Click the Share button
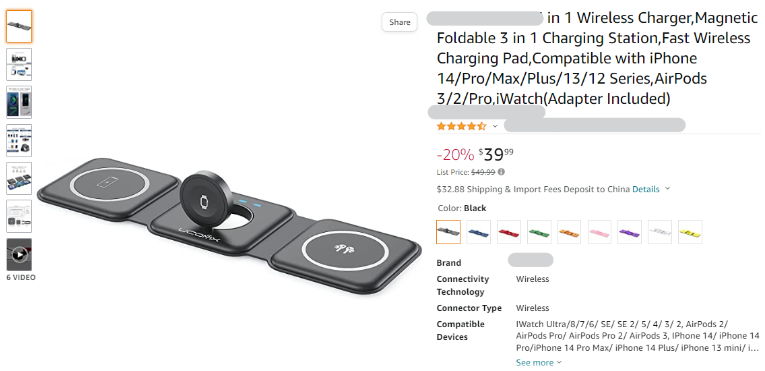 [x=400, y=22]
